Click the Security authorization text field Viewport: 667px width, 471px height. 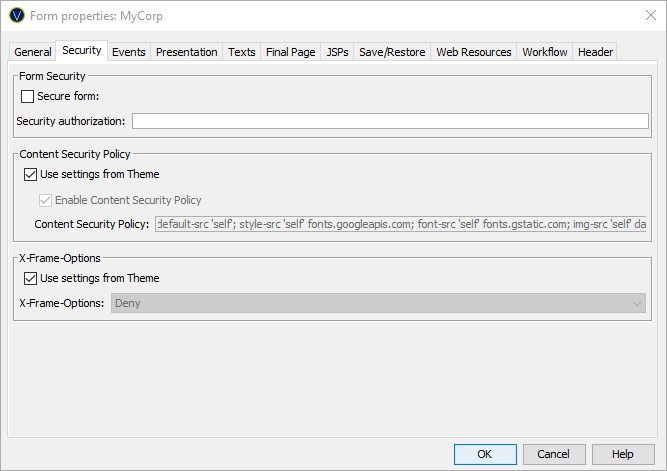click(390, 121)
